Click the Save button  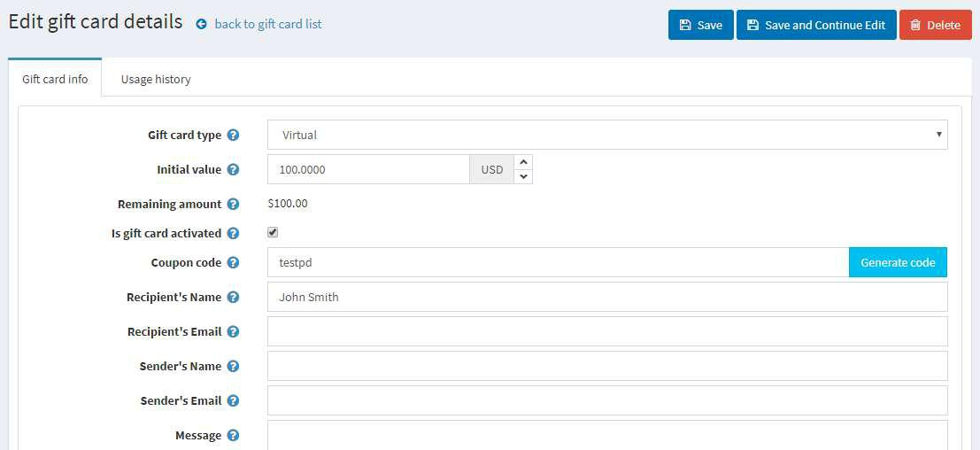(700, 25)
